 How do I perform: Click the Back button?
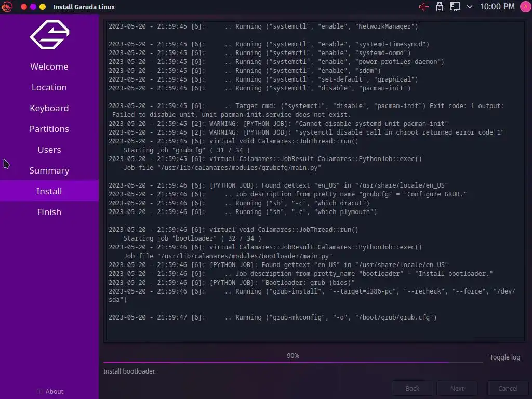pyautogui.click(x=412, y=388)
